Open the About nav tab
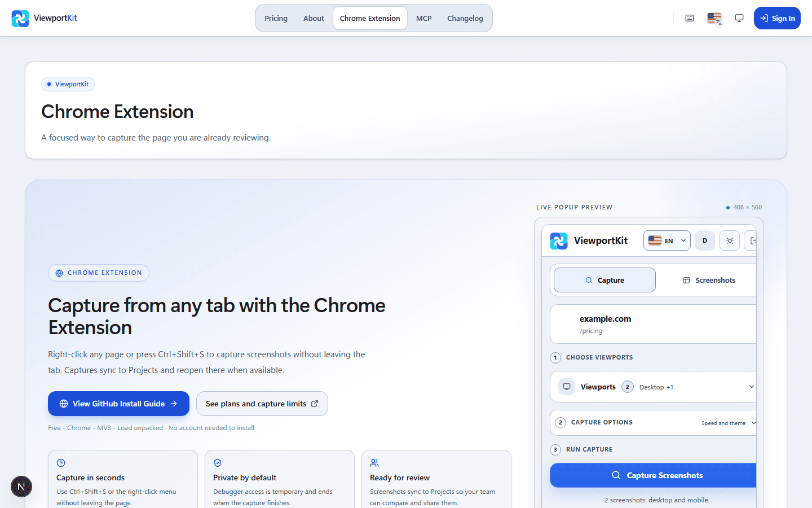Image resolution: width=812 pixels, height=508 pixels. click(314, 18)
